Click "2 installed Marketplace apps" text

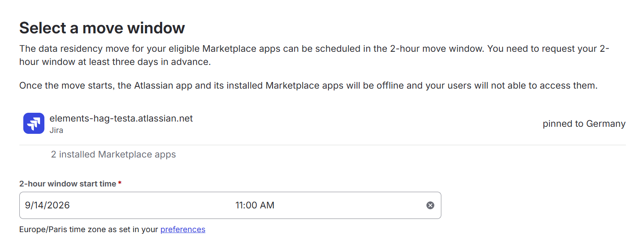click(113, 154)
